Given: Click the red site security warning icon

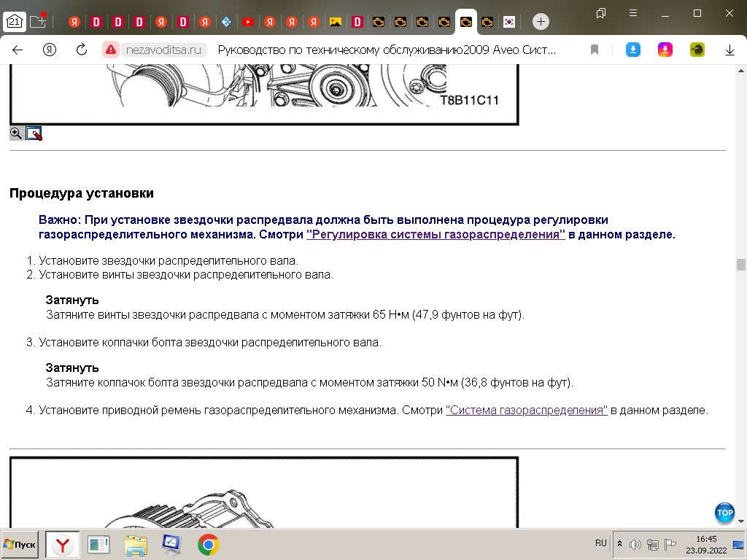Looking at the screenshot, I should [x=111, y=50].
